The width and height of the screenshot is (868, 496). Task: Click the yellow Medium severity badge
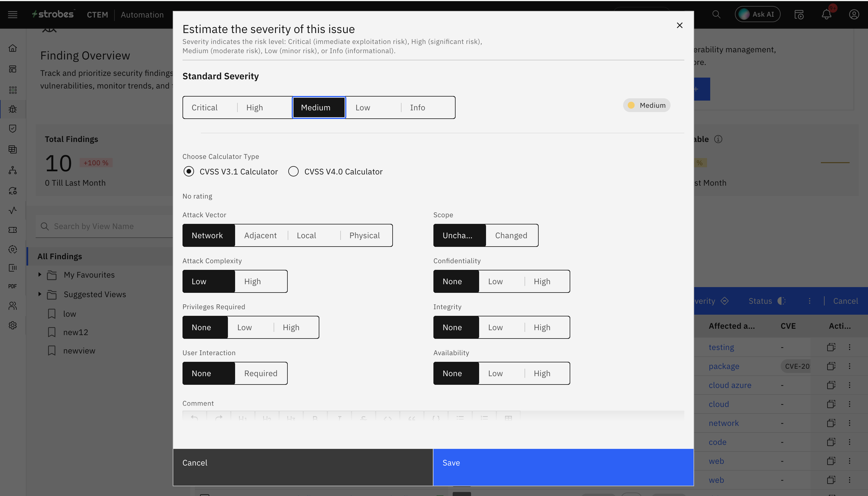[x=647, y=105]
